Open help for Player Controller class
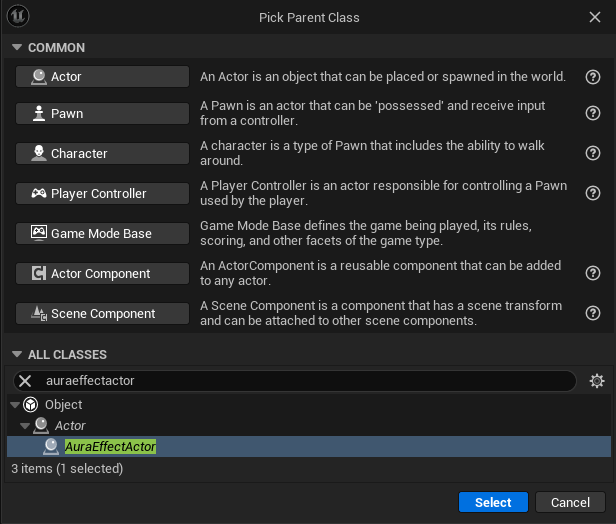 [592, 193]
